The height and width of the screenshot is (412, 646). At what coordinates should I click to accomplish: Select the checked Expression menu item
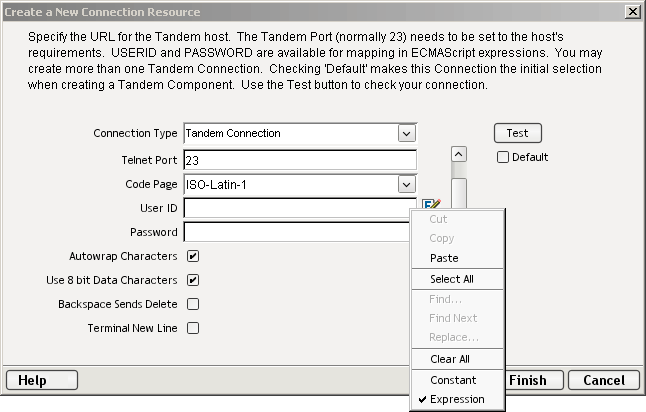click(457, 399)
